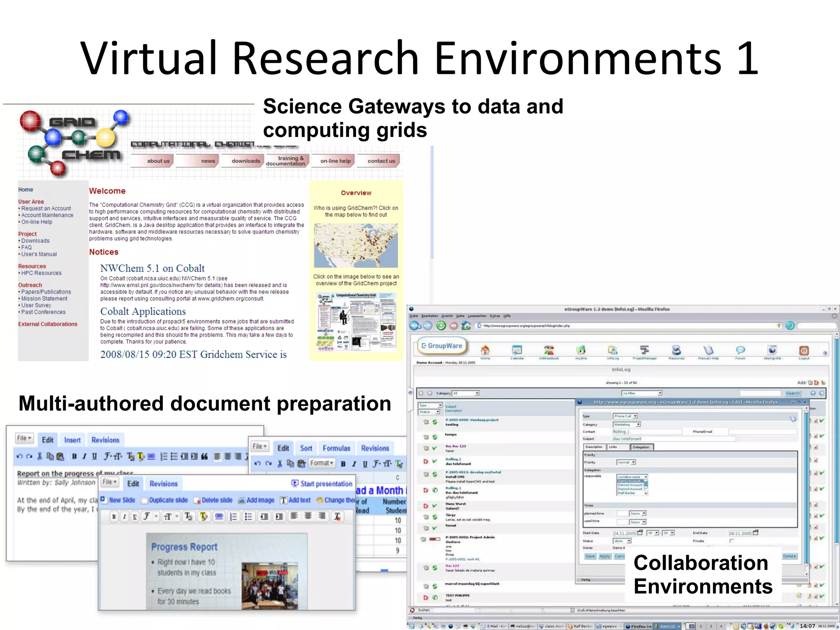Switch to the Description tab in InfoLog edit
Image resolution: width=840 pixels, height=630 pixels.
594,447
